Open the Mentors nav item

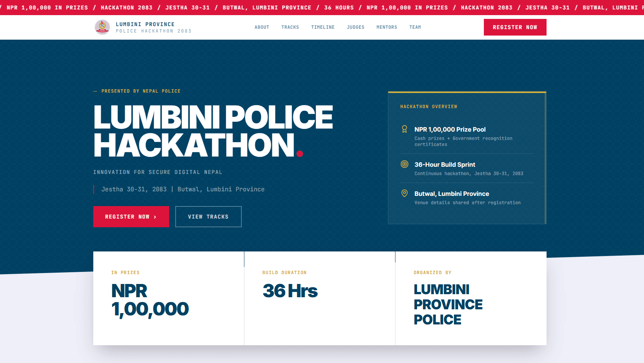pos(387,27)
